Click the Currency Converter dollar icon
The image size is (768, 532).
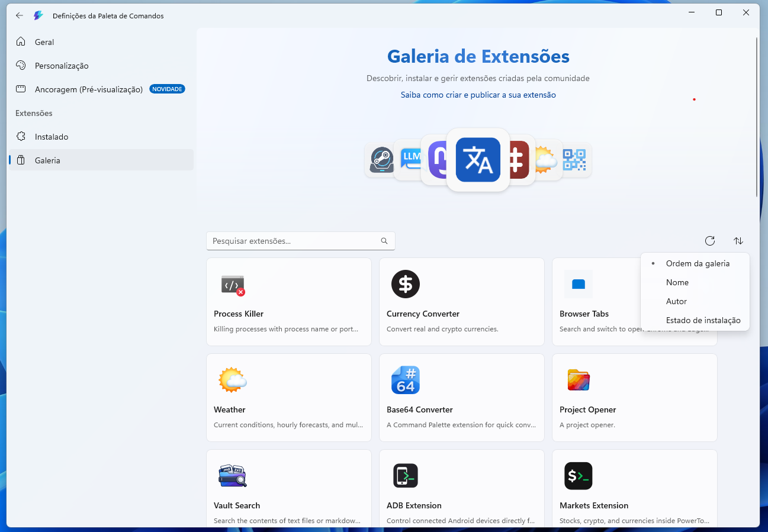pyautogui.click(x=406, y=284)
